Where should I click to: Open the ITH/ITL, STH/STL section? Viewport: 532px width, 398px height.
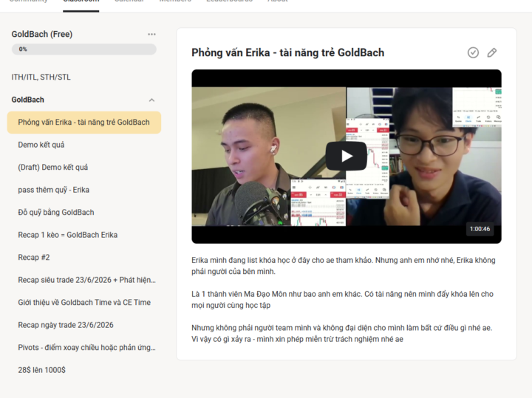click(x=41, y=78)
